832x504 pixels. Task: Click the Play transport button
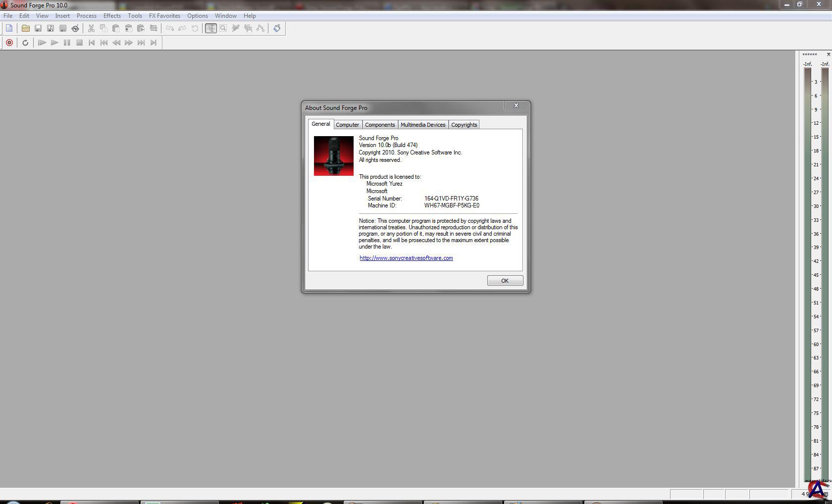[x=54, y=43]
